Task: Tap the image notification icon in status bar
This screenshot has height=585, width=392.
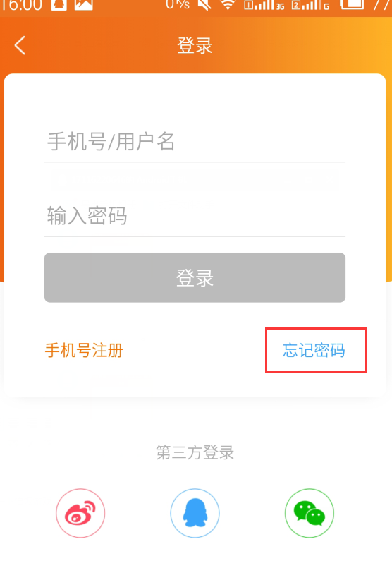Action: point(83,5)
